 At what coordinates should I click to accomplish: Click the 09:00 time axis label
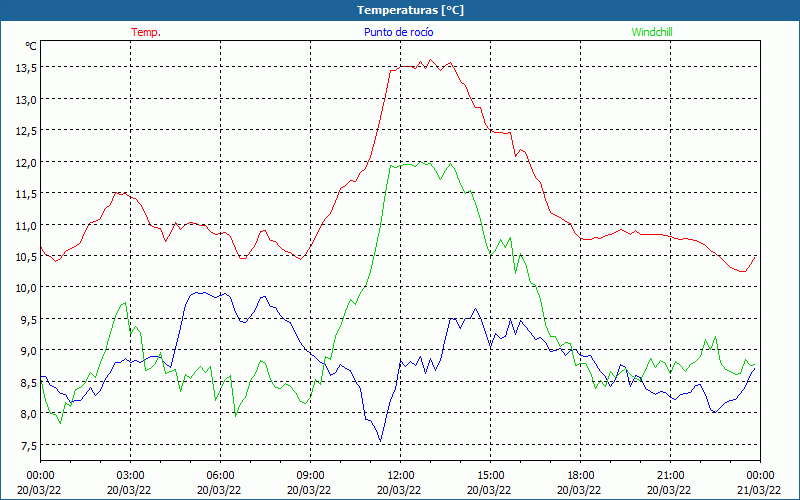(x=310, y=476)
